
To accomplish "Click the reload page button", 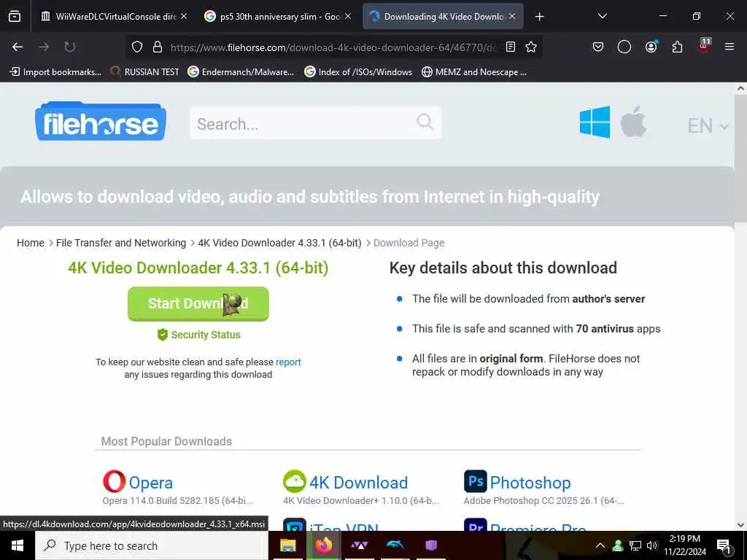I will (x=69, y=47).
